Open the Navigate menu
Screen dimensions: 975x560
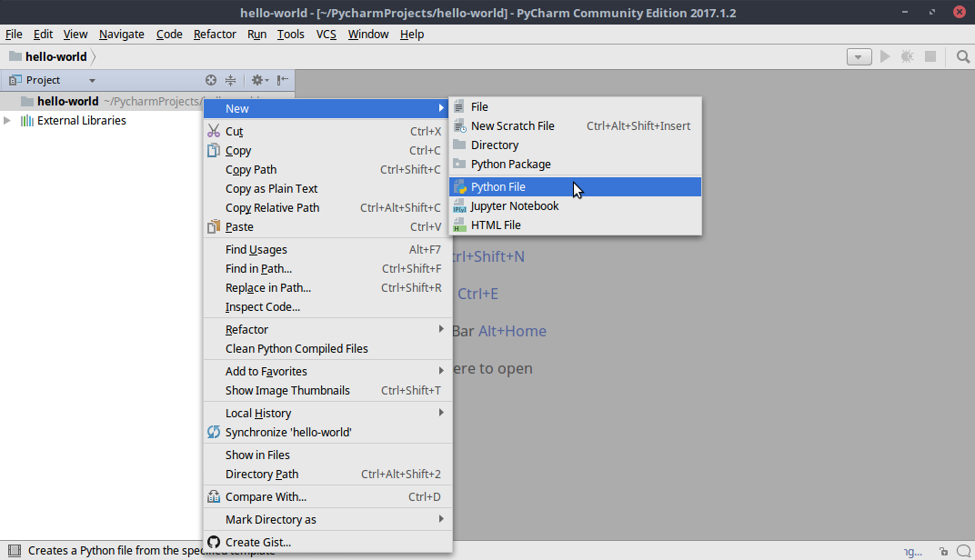point(121,34)
